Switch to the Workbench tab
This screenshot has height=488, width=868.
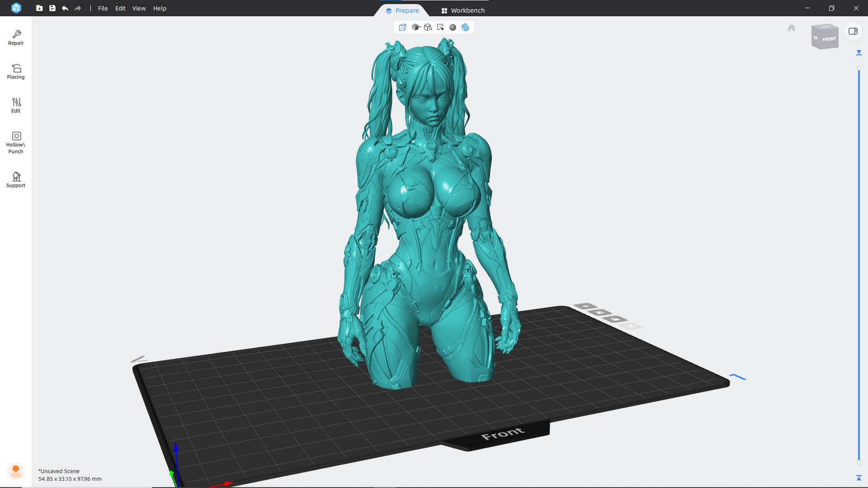tap(463, 10)
